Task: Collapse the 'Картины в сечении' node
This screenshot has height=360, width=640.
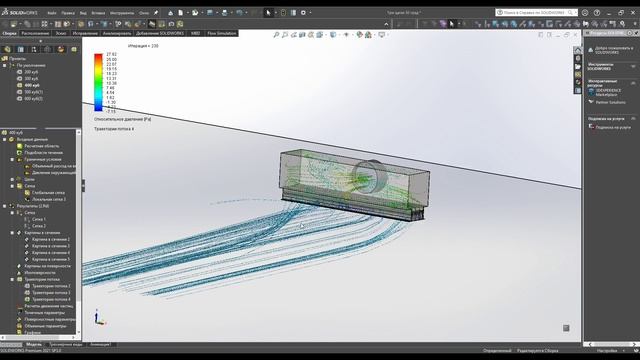Action: [12, 233]
